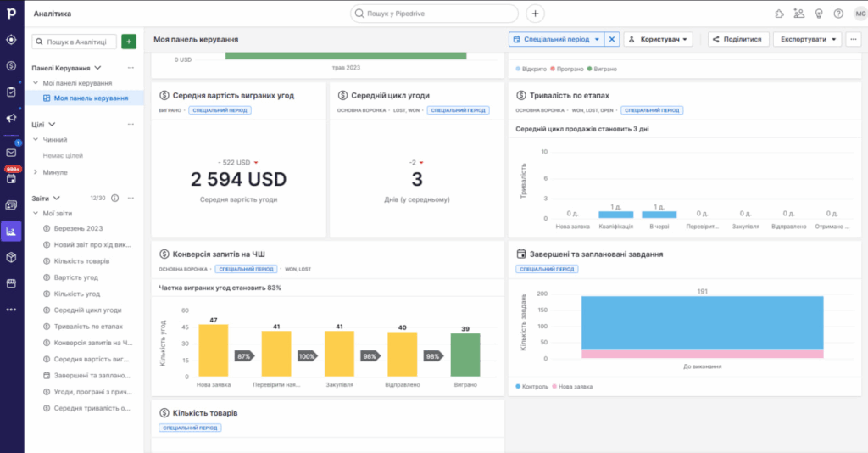The width and height of the screenshot is (868, 453).
Task: Open the help question mark icon
Action: coord(838,14)
